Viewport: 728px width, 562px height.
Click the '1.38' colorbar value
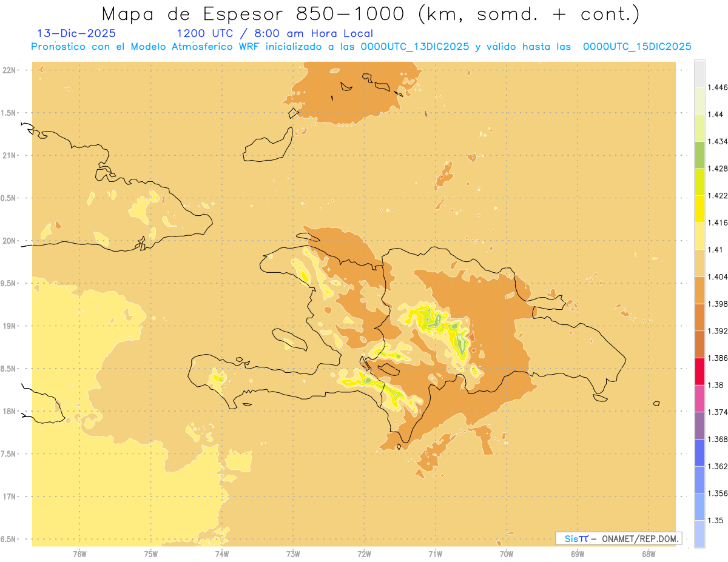click(716, 385)
